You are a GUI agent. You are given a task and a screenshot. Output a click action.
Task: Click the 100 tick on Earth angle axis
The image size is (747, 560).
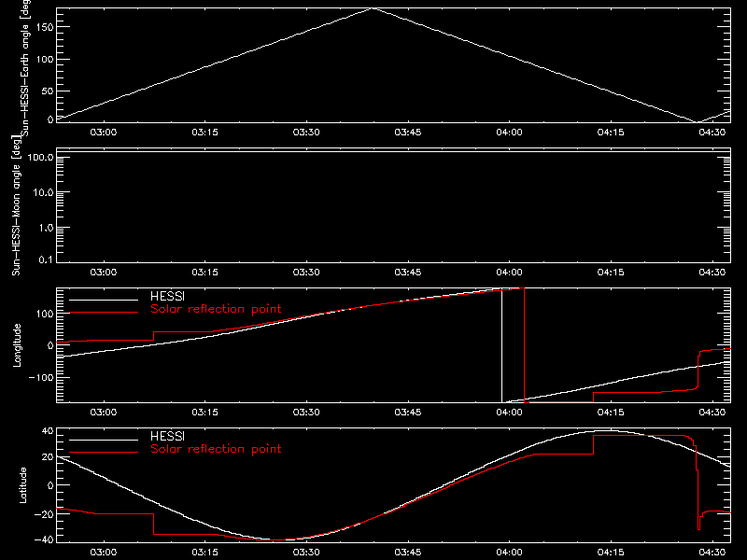pyautogui.click(x=45, y=59)
